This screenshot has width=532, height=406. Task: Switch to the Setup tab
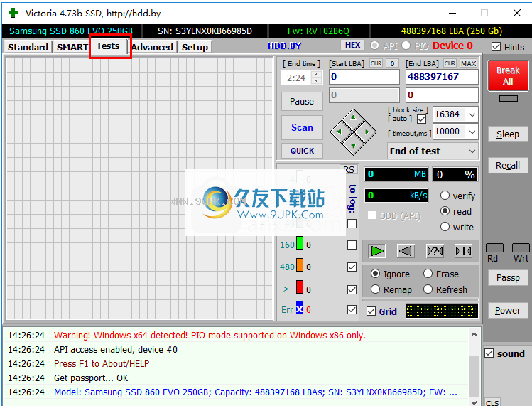coord(195,47)
